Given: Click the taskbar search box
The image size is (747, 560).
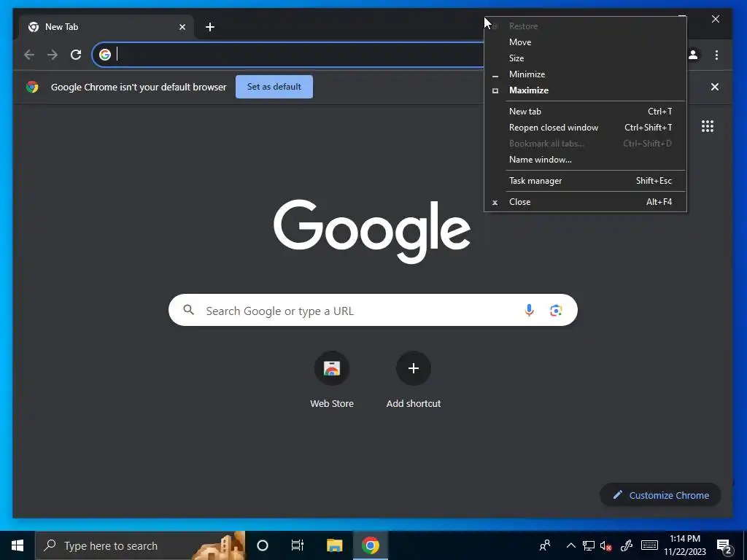Looking at the screenshot, I should (140, 545).
